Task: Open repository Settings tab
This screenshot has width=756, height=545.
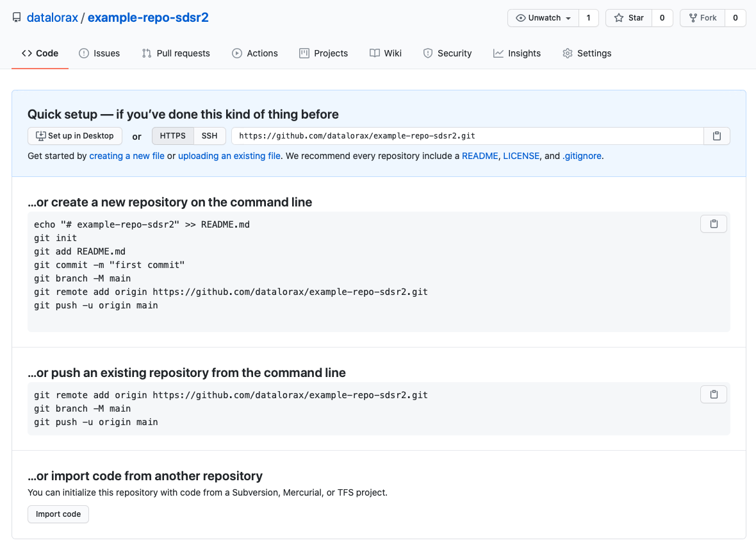Action: 587,53
